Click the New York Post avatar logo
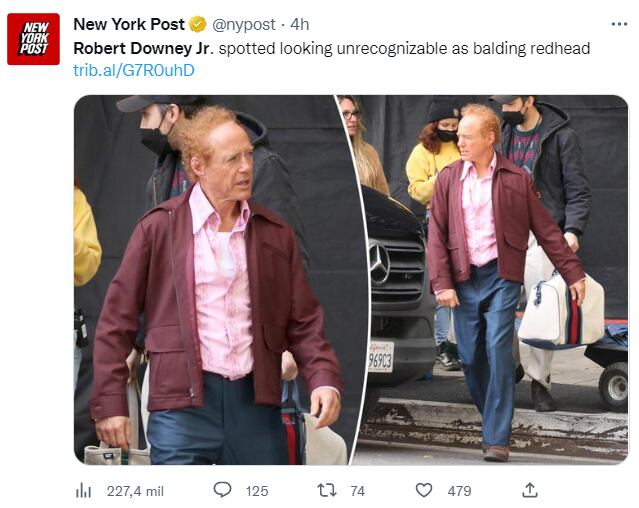639x508 pixels. pos(33,39)
